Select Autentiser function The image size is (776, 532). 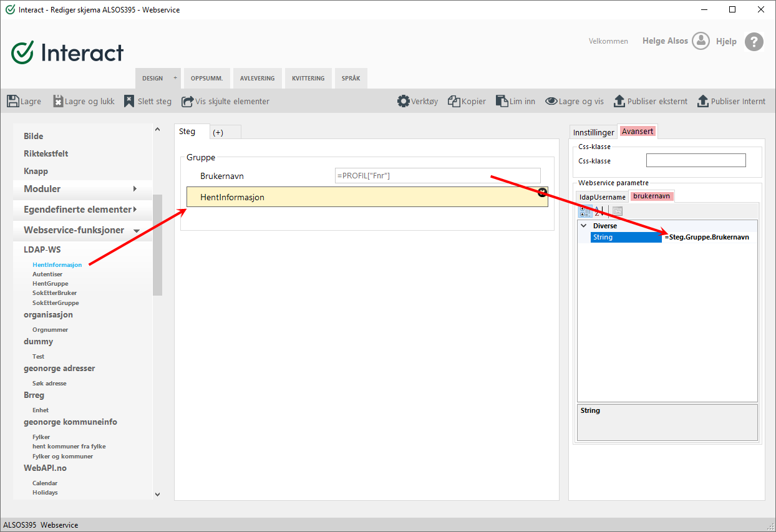47,274
